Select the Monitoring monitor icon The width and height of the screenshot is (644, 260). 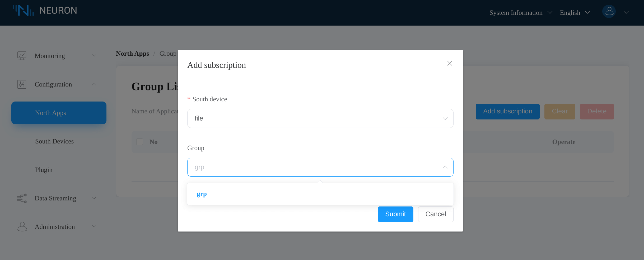pos(22,55)
